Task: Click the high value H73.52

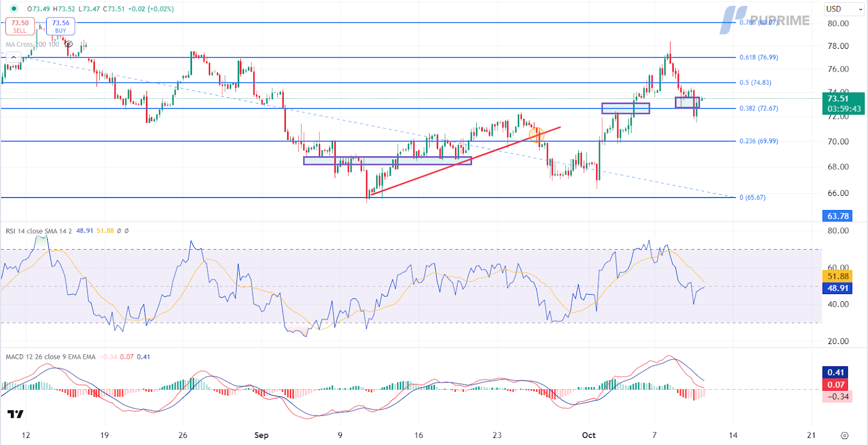Action: tap(64, 9)
